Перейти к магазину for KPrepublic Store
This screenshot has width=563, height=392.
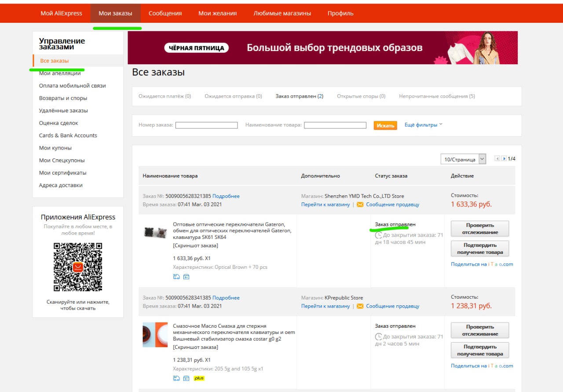coord(325,306)
